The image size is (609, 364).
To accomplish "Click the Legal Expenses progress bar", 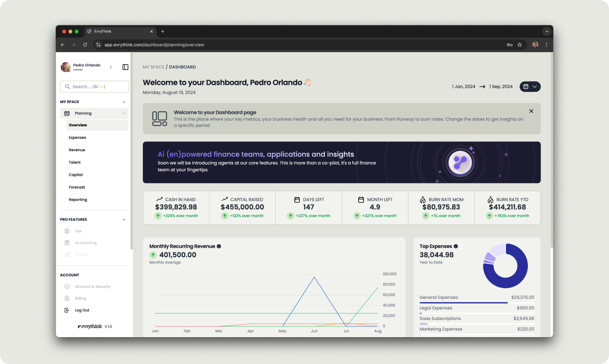I will (477, 313).
